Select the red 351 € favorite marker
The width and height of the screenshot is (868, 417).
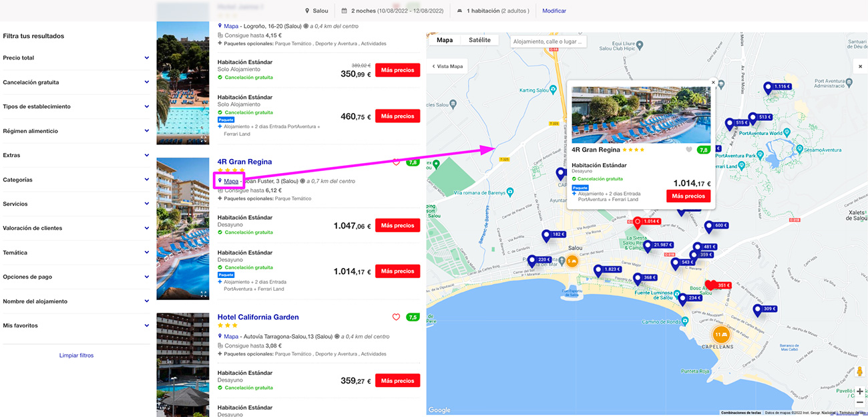pos(718,285)
